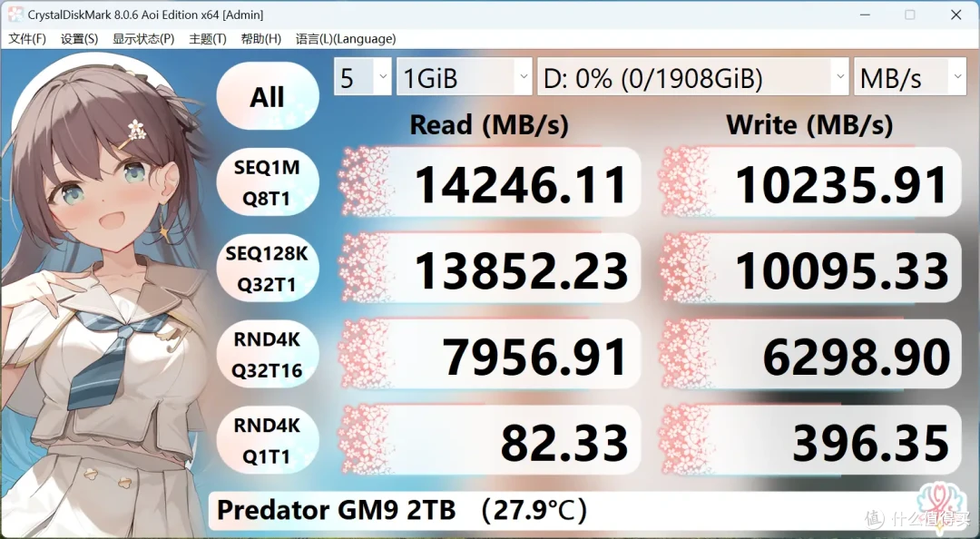Open the 文件(F) menu
This screenshot has width=980, height=539.
(27, 39)
